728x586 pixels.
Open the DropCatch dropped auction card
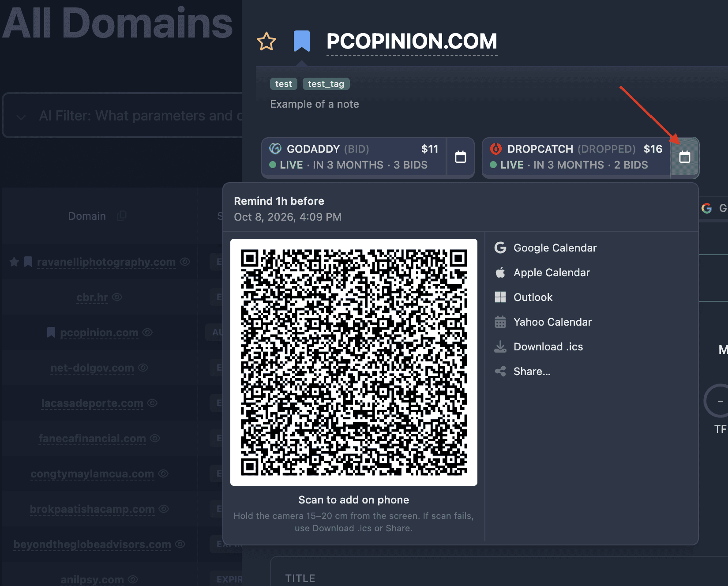point(576,157)
